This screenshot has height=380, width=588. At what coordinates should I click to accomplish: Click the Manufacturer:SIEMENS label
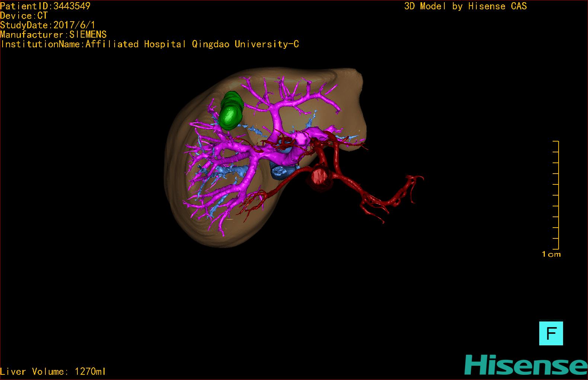click(x=53, y=35)
